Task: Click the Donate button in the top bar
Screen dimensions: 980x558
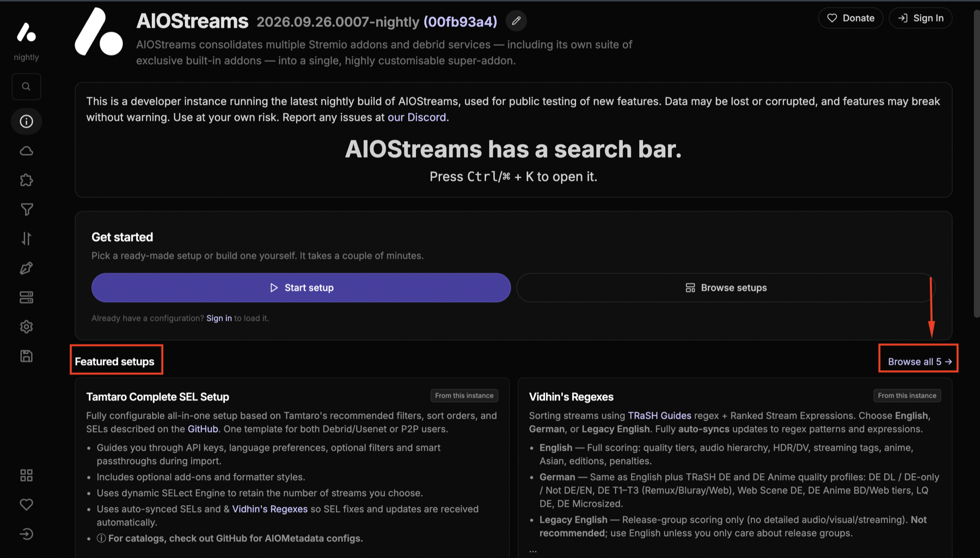Action: 850,18
